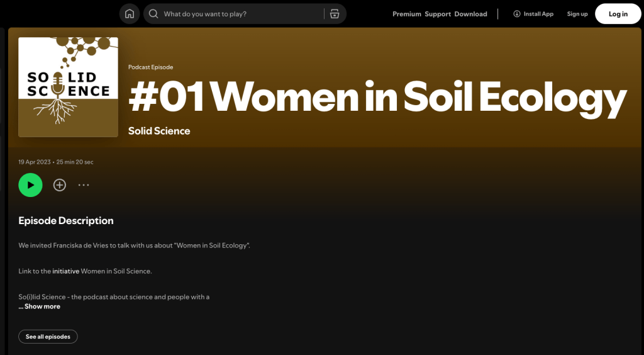This screenshot has height=355, width=644.
Task: Play the episode with green play button
Action: [x=30, y=185]
